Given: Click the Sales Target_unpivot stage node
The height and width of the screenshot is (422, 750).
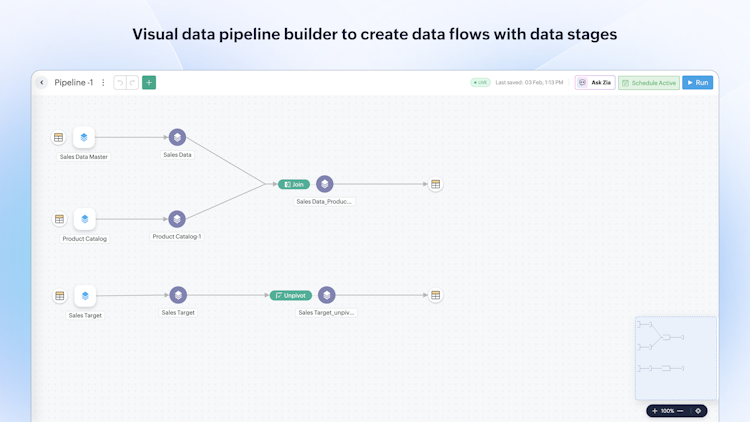Looking at the screenshot, I should point(326,296).
